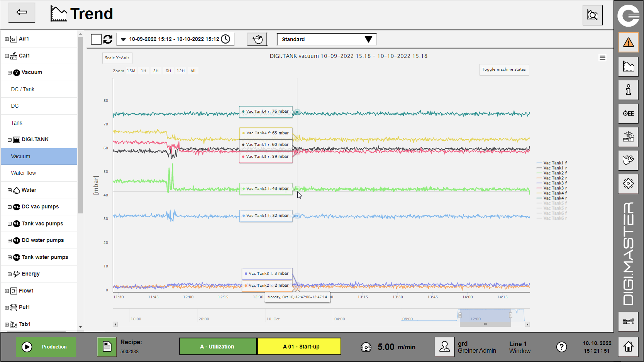644x362 pixels.
Task: Click Toggle machine states button
Action: (504, 69)
